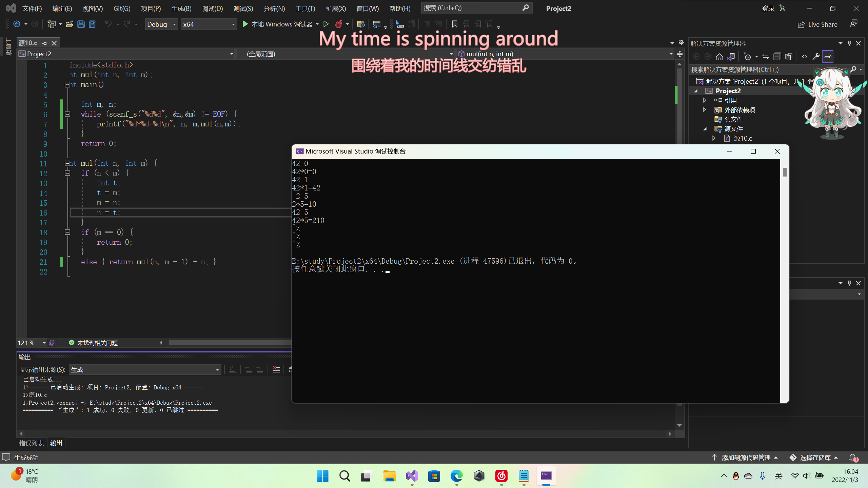Image resolution: width=868 pixels, height=488 pixels.
Task: Collapse the main function fold marker
Action: [67, 85]
